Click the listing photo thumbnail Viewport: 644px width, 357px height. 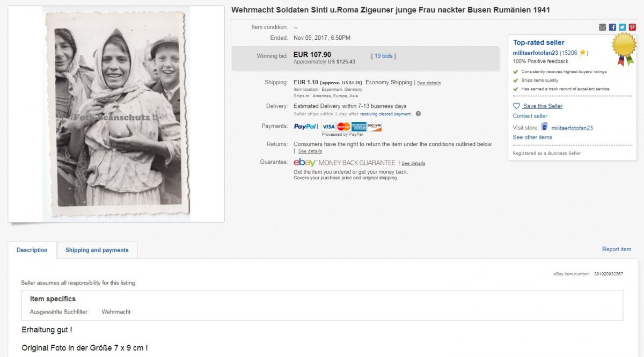tap(116, 114)
